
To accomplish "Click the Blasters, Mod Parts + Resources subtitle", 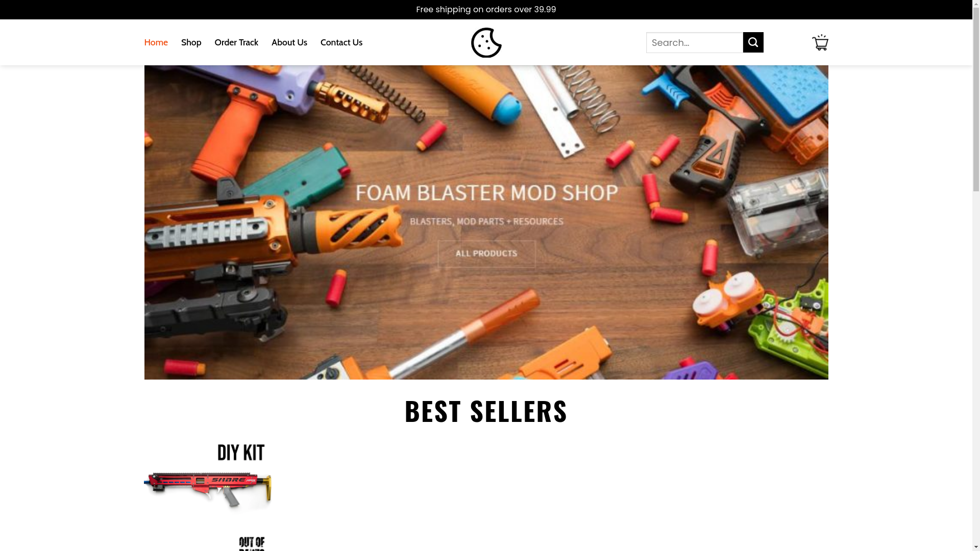I will coord(486,221).
